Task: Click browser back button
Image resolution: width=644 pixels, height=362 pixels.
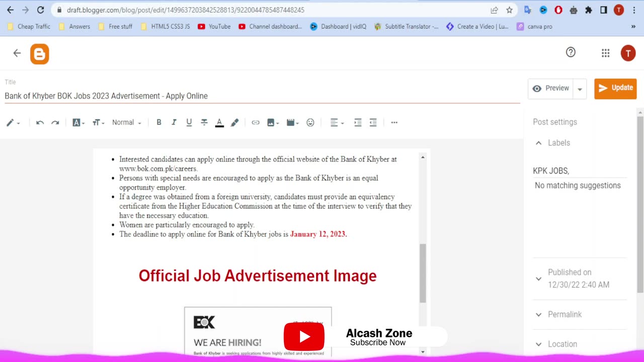Action: click(10, 10)
